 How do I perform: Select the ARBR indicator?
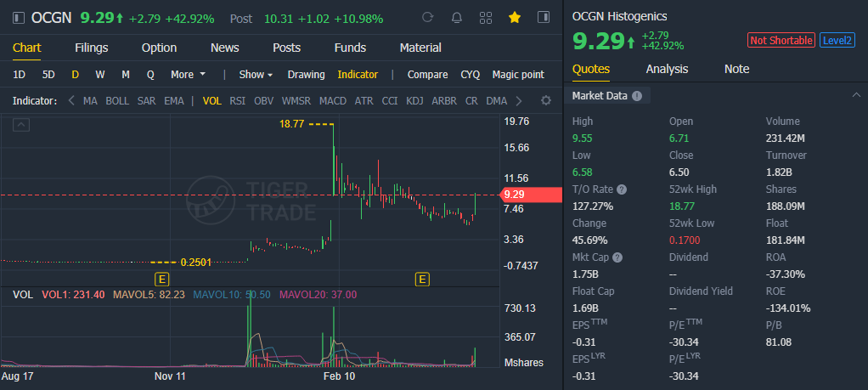pyautogui.click(x=444, y=101)
